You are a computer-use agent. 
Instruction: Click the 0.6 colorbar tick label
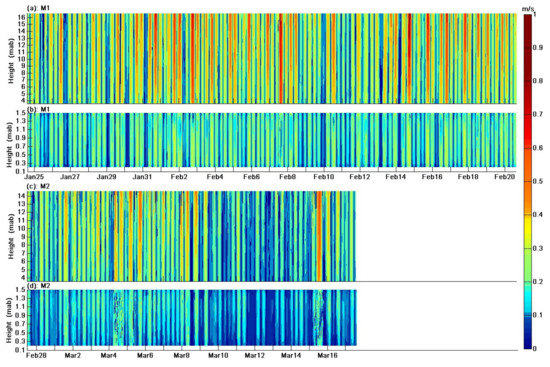click(538, 148)
